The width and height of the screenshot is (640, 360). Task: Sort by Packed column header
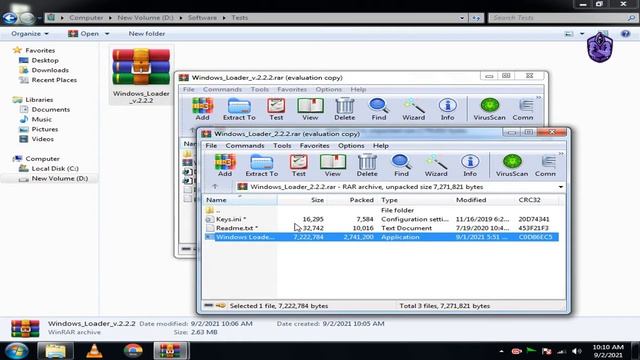pos(352,200)
